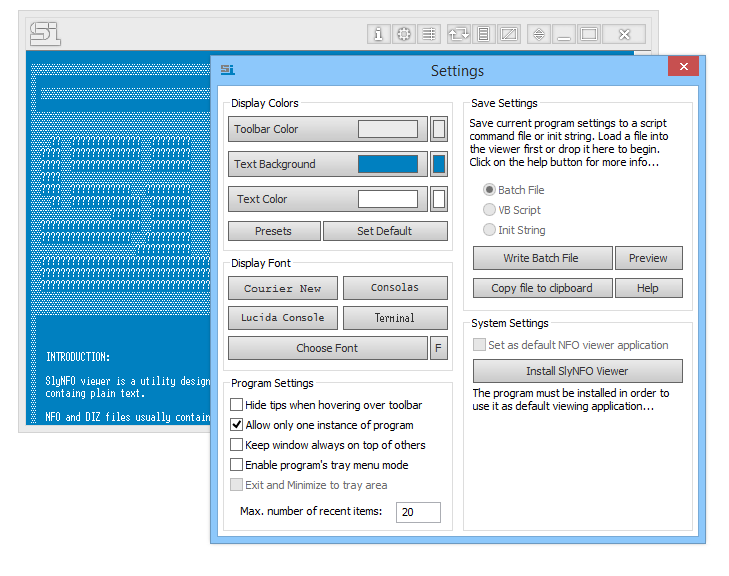Click Copy file to clipboard

542,288
